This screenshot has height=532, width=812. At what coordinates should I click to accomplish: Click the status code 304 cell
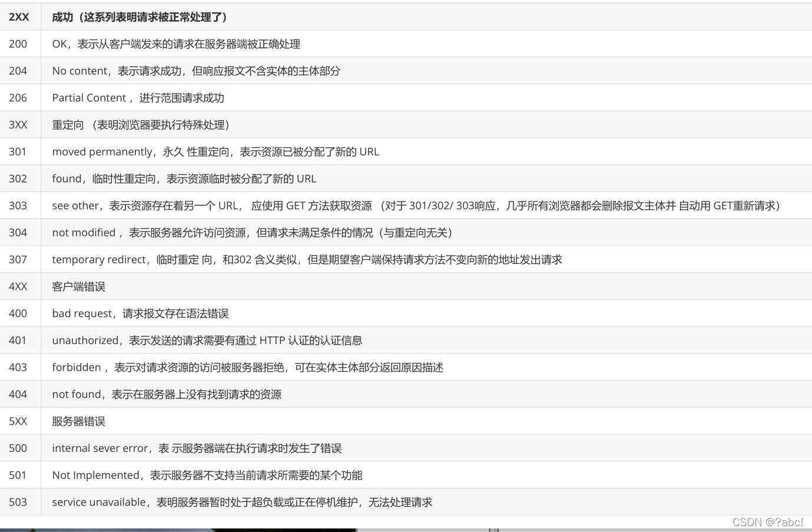[x=20, y=233]
